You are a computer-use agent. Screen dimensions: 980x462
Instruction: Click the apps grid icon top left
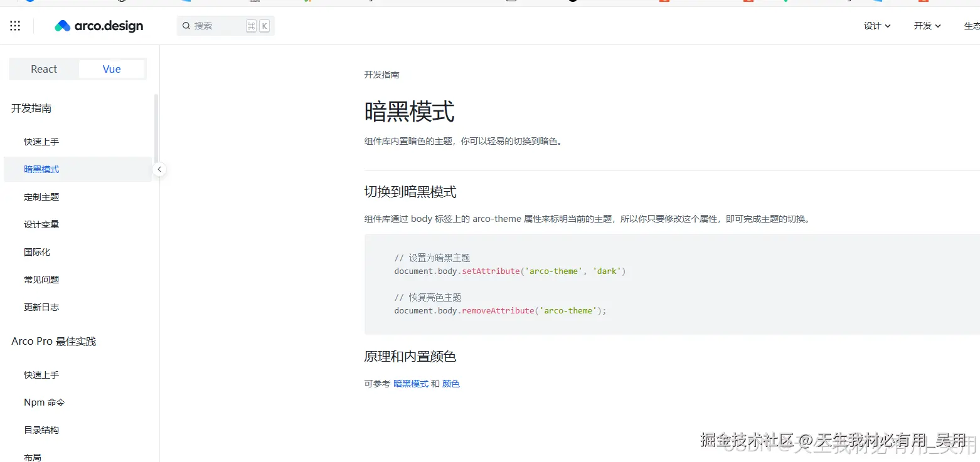tap(14, 26)
